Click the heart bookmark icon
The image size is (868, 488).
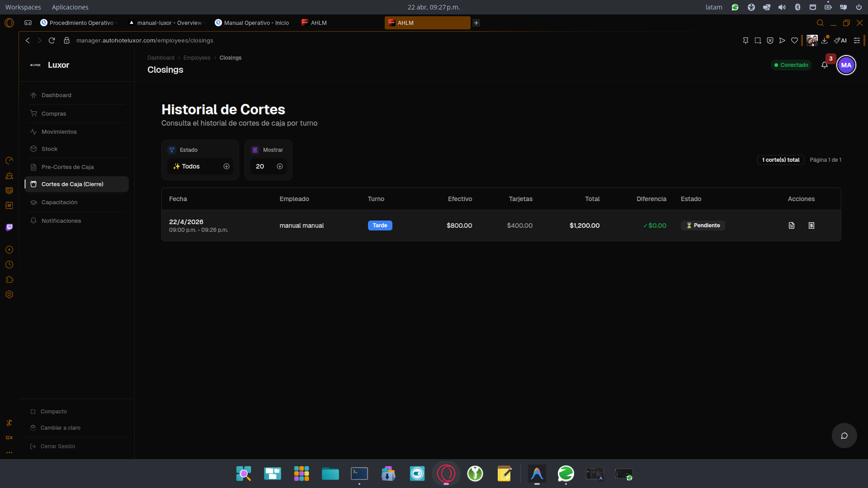coord(794,41)
